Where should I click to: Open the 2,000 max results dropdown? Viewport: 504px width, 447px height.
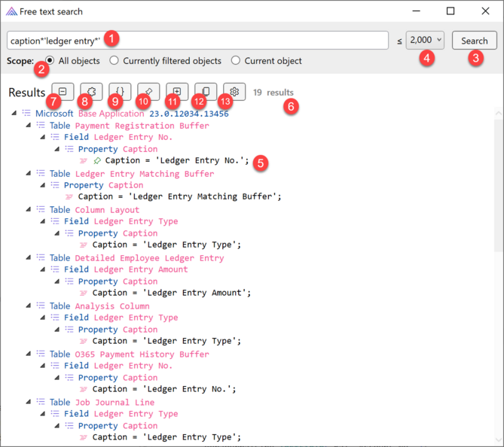pyautogui.click(x=425, y=40)
